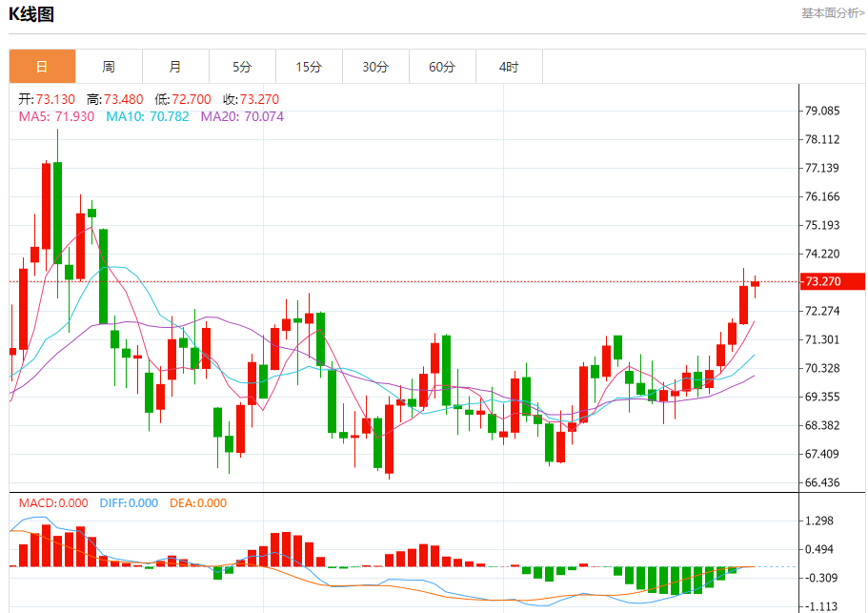
Task: Click the 68.382 price axis label
Action: click(x=822, y=425)
